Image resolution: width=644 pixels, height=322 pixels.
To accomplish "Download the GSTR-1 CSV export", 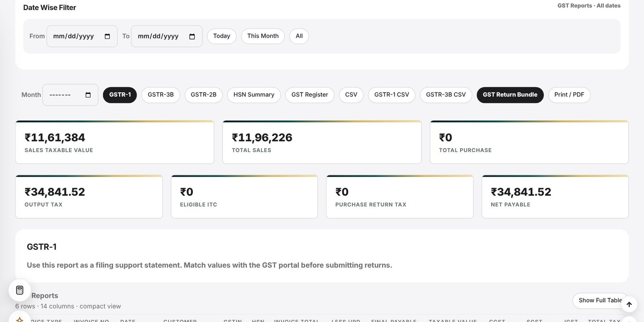I will click(392, 95).
